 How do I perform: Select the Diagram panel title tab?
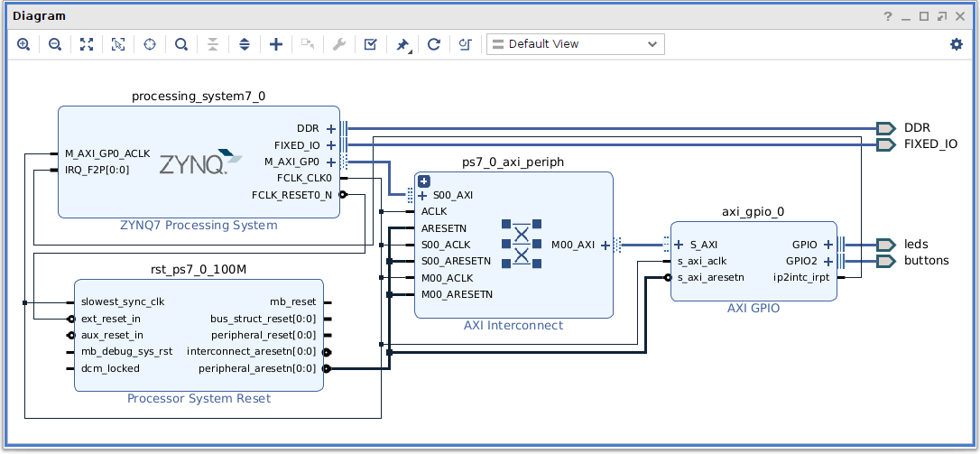tap(39, 16)
